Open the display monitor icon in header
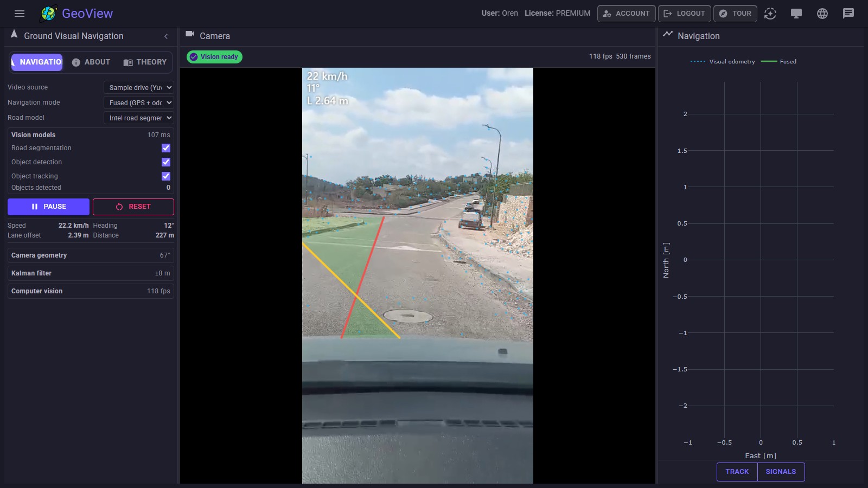 point(796,14)
